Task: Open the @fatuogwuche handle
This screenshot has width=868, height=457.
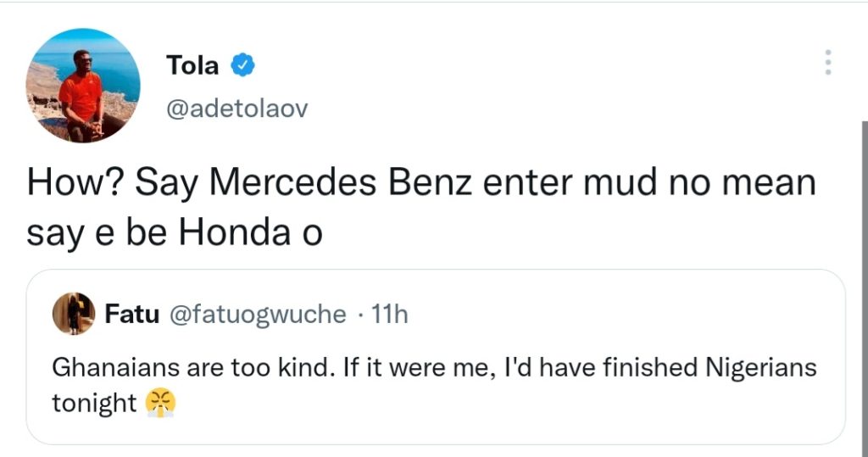Action: pyautogui.click(x=259, y=315)
